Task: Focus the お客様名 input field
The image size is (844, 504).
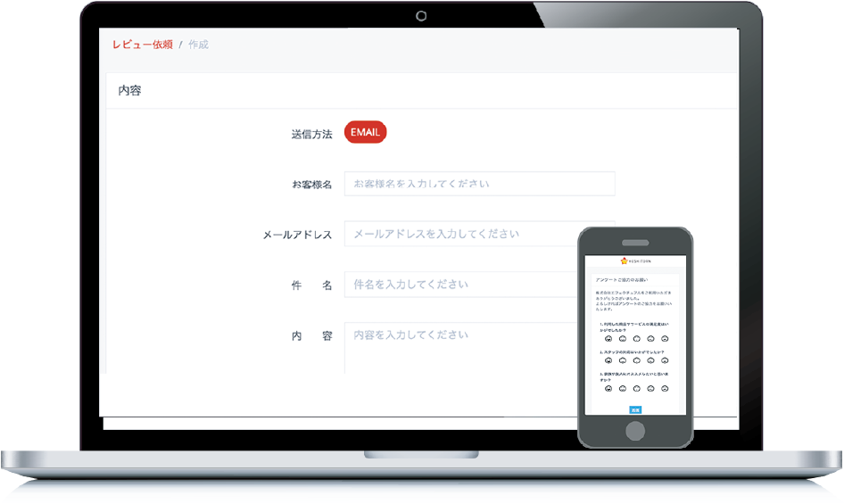Action: click(480, 184)
